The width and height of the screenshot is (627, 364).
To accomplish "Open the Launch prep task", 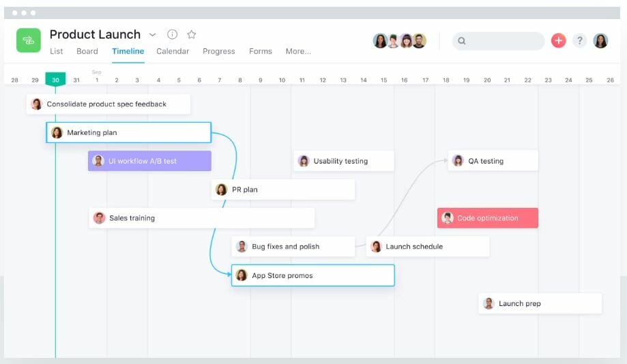I will click(540, 303).
